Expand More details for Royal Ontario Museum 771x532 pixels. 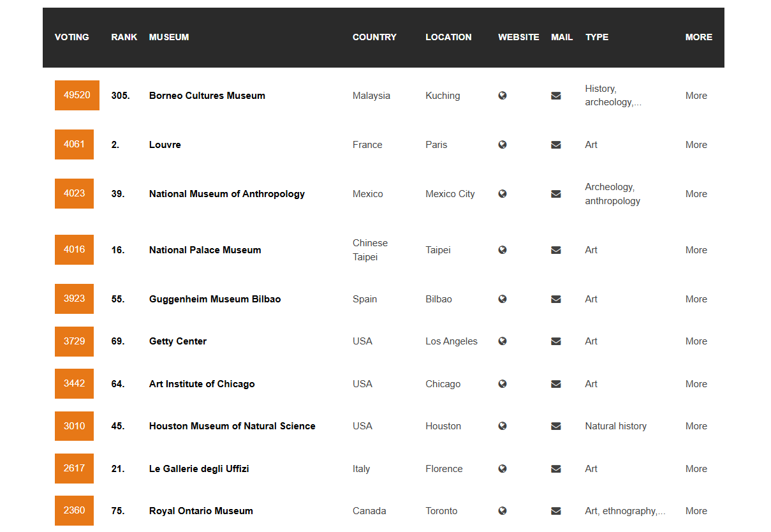[696, 511]
